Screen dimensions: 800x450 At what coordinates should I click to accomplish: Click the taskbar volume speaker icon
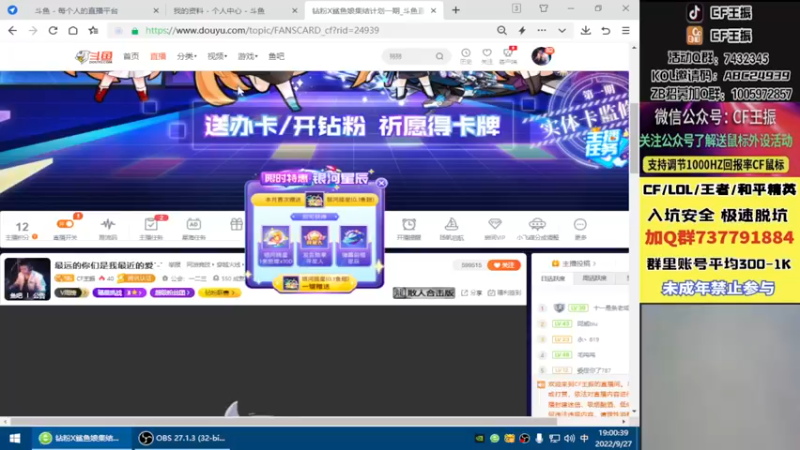569,438
